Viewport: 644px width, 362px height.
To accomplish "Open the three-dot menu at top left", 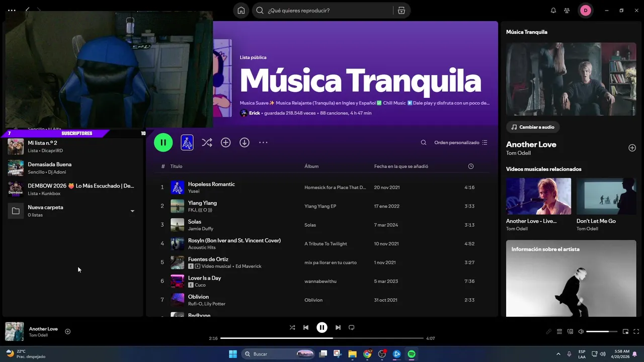I will (x=12, y=10).
